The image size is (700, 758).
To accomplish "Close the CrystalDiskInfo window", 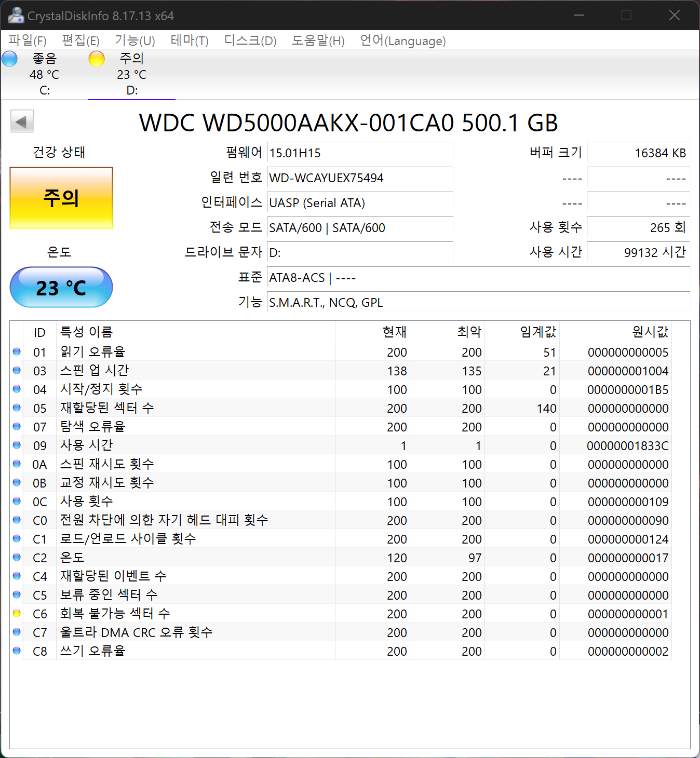I will click(x=675, y=15).
